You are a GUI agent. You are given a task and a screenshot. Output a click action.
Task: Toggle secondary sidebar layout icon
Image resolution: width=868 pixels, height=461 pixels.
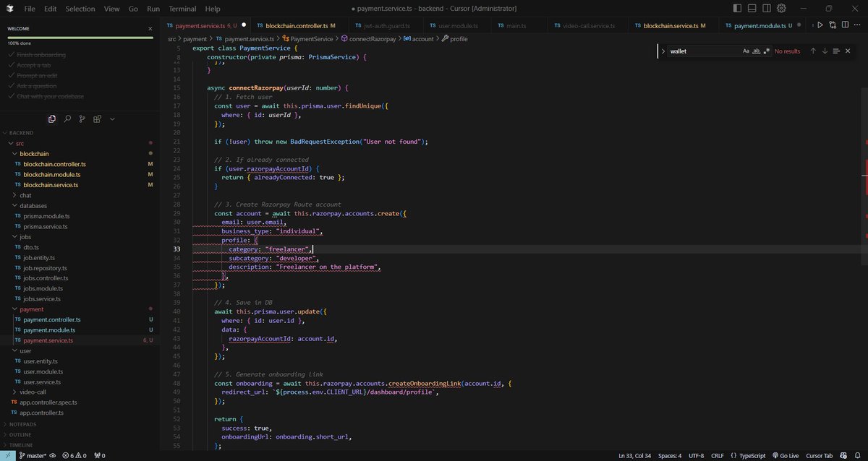[x=767, y=9]
